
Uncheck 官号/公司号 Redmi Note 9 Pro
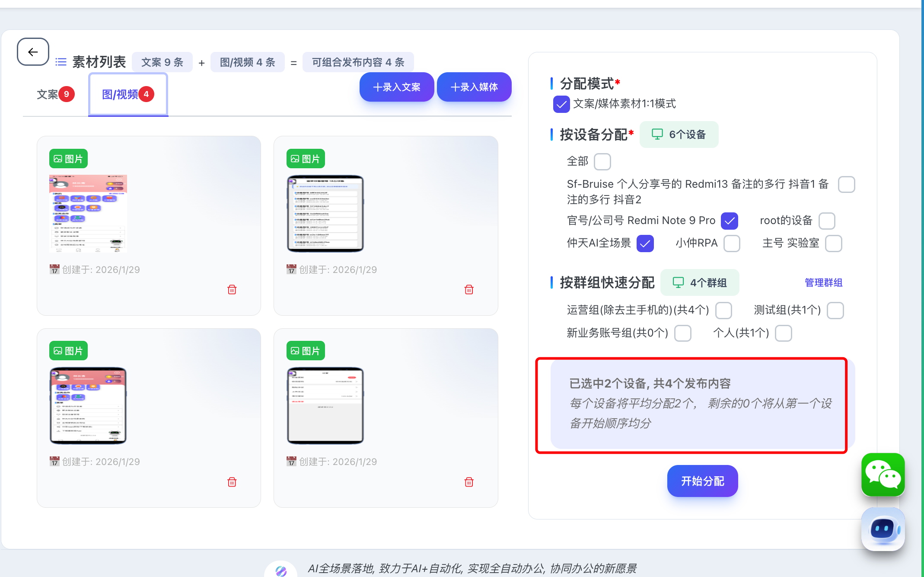pyautogui.click(x=730, y=221)
